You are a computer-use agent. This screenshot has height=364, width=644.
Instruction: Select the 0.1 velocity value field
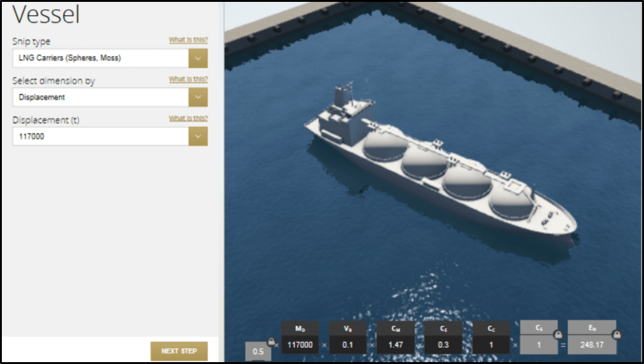(x=348, y=345)
